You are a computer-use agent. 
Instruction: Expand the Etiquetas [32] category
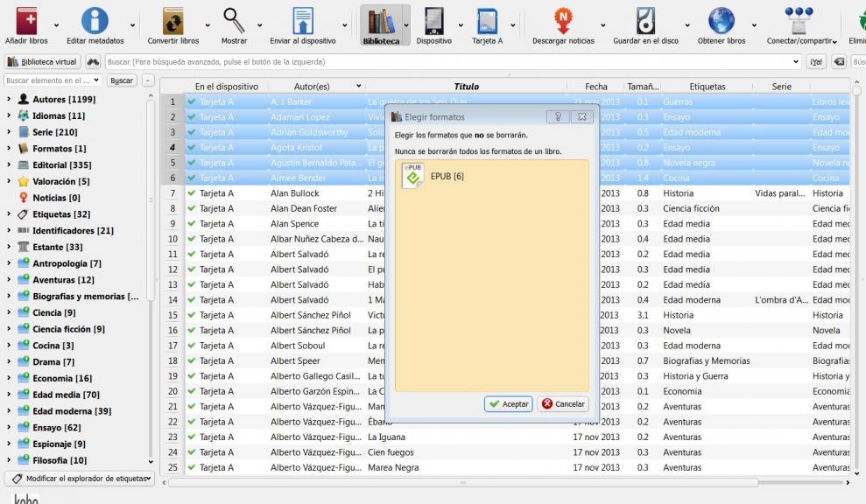(x=8, y=213)
